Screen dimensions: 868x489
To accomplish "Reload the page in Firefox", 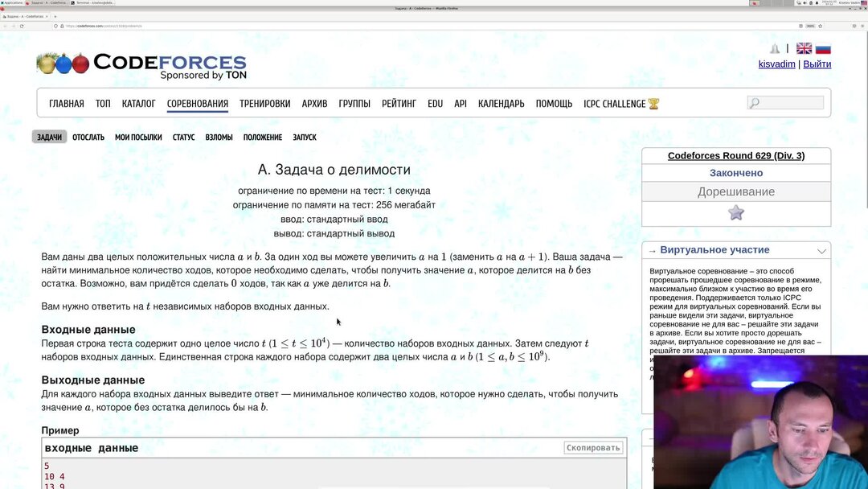I will click(22, 26).
